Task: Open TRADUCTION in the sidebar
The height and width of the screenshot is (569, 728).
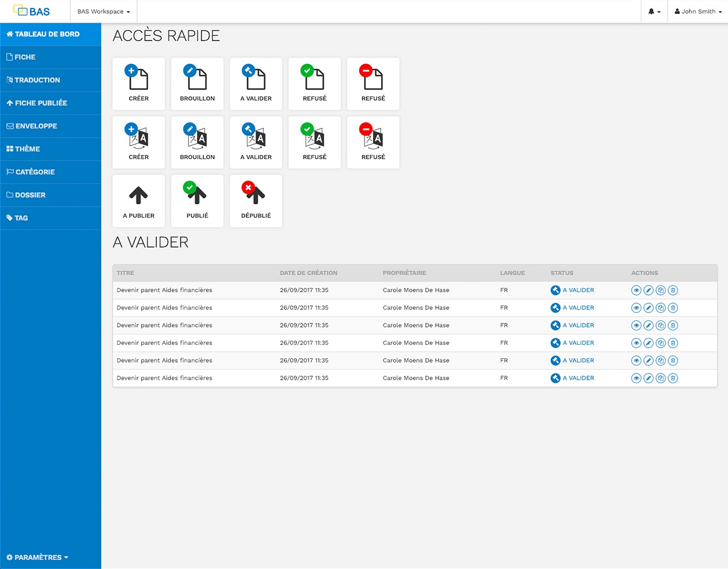Action: (x=51, y=80)
